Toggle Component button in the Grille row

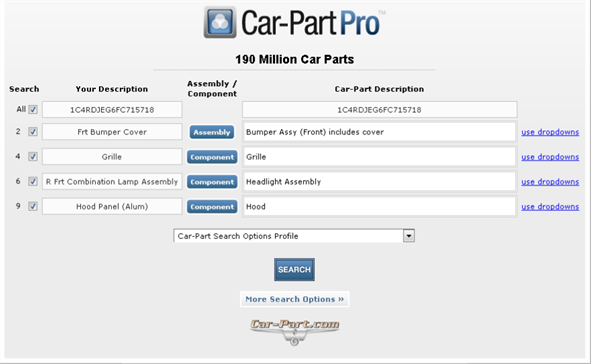pos(212,157)
